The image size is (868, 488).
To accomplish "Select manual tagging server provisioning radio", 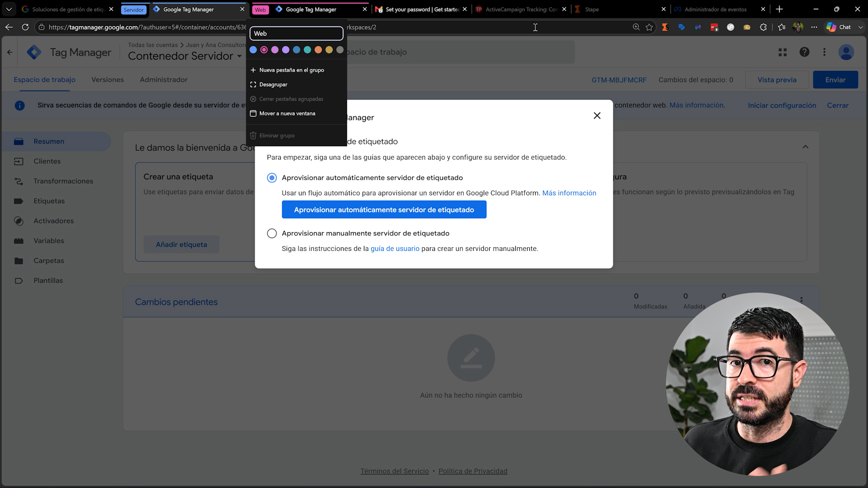I will coord(272,233).
